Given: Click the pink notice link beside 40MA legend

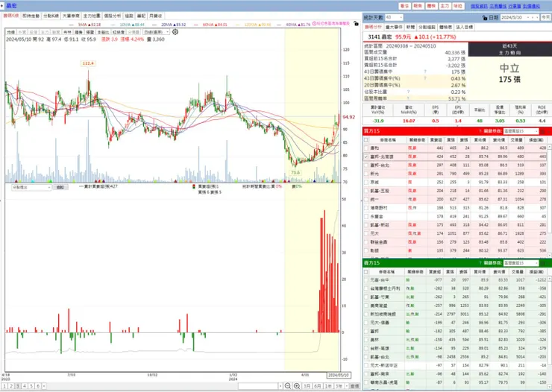Looking at the screenshot, I should click(x=331, y=23).
